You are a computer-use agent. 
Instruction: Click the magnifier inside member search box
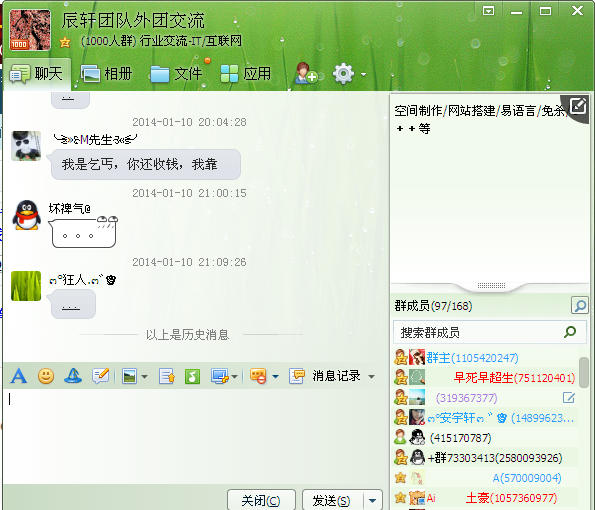point(570,332)
